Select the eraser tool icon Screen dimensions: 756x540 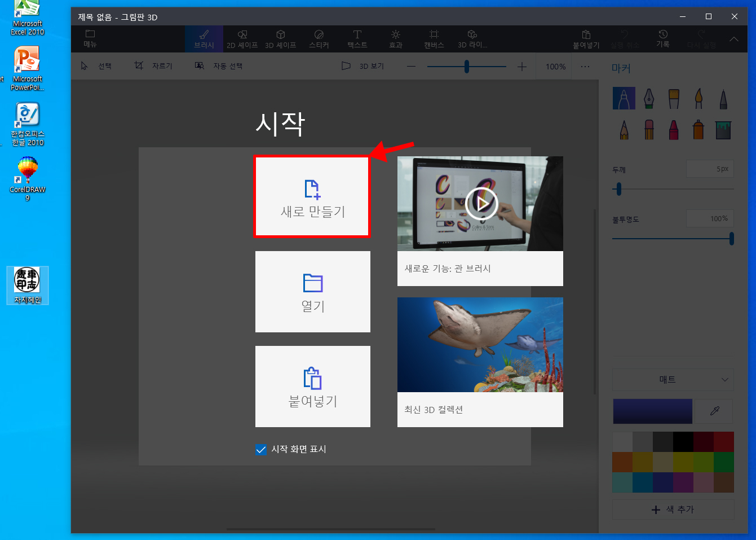(649, 130)
